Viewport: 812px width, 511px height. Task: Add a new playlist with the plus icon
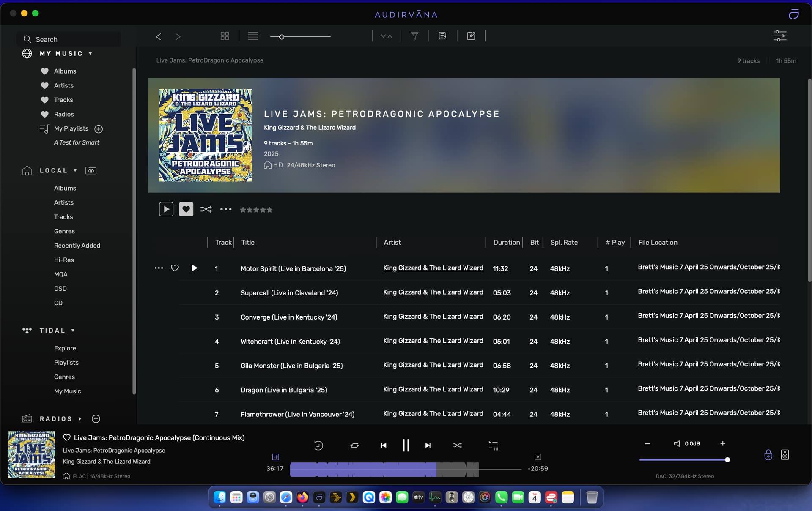tap(99, 129)
